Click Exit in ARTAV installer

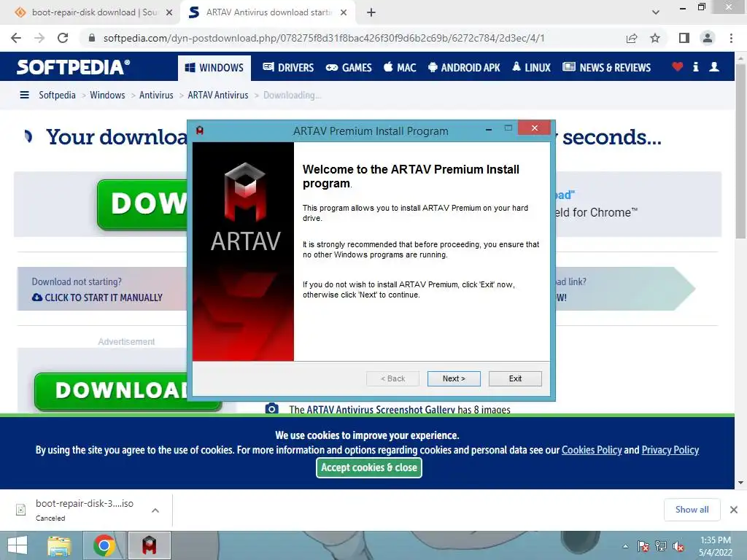515,378
